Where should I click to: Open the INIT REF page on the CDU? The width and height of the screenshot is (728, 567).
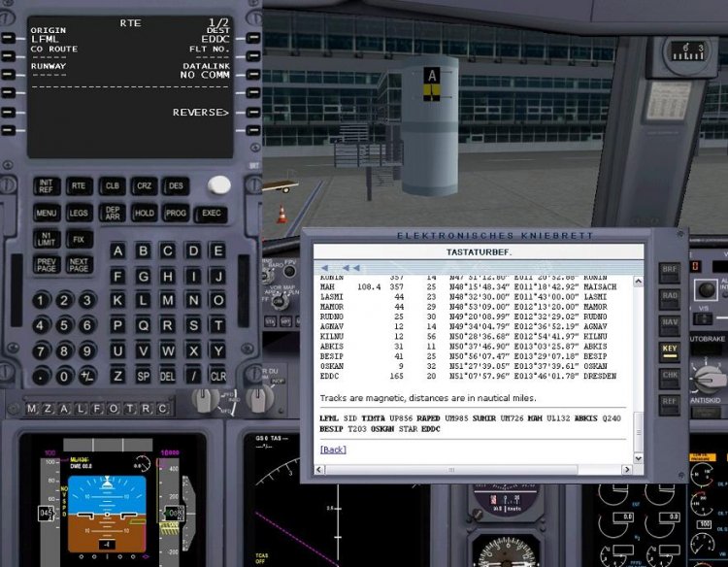[47, 185]
